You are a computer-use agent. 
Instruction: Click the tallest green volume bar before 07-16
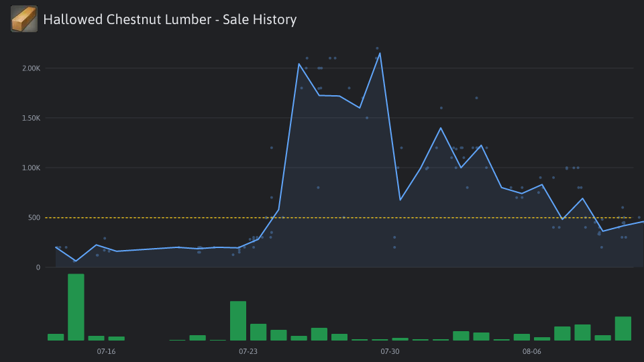(x=76, y=307)
